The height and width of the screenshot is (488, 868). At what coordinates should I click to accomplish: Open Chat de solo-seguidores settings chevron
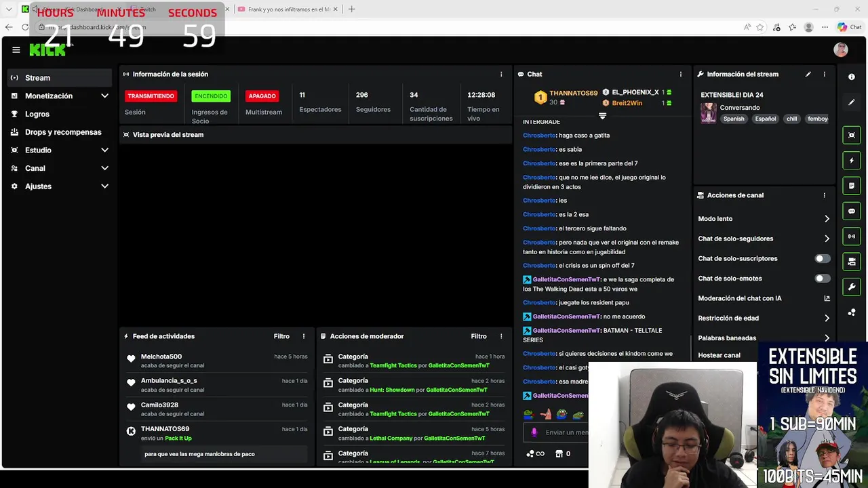click(x=827, y=239)
